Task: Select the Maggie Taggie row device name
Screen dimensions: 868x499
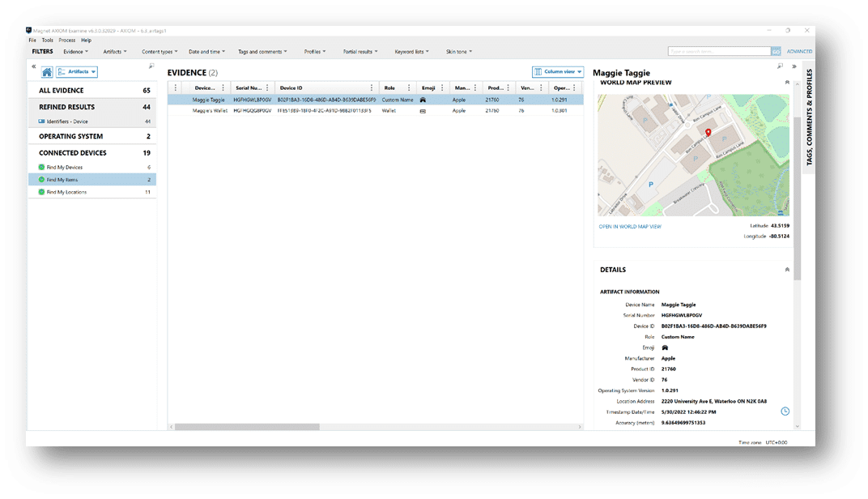Action: pyautogui.click(x=209, y=100)
